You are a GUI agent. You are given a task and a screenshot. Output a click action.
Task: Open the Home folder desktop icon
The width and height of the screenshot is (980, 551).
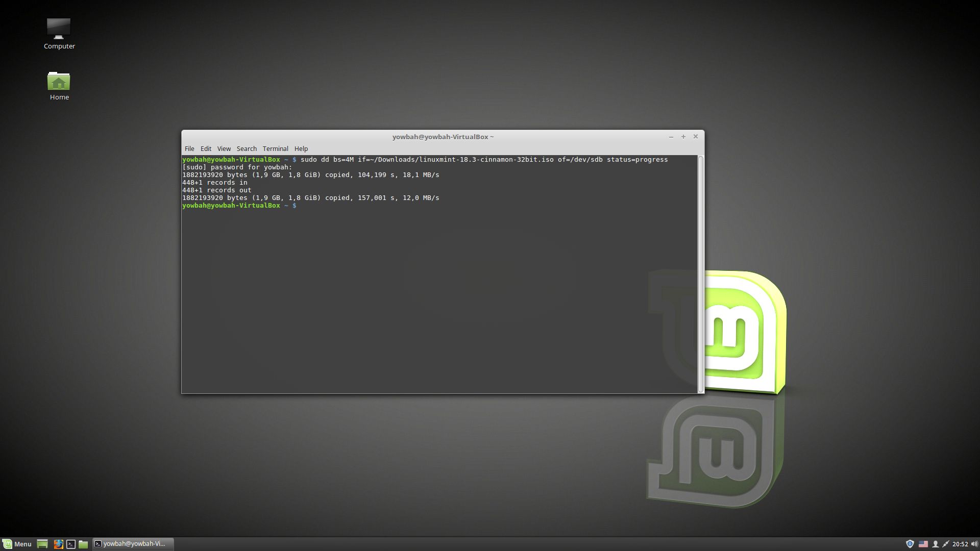[59, 86]
